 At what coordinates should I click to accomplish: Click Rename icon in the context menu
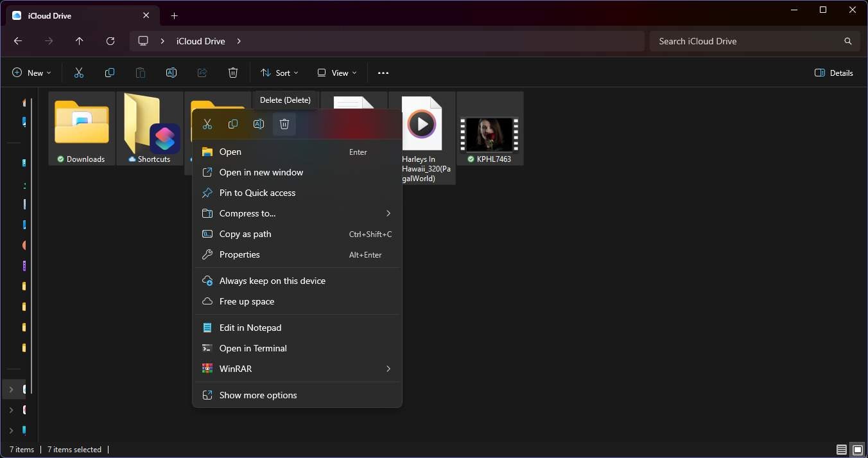click(x=259, y=124)
